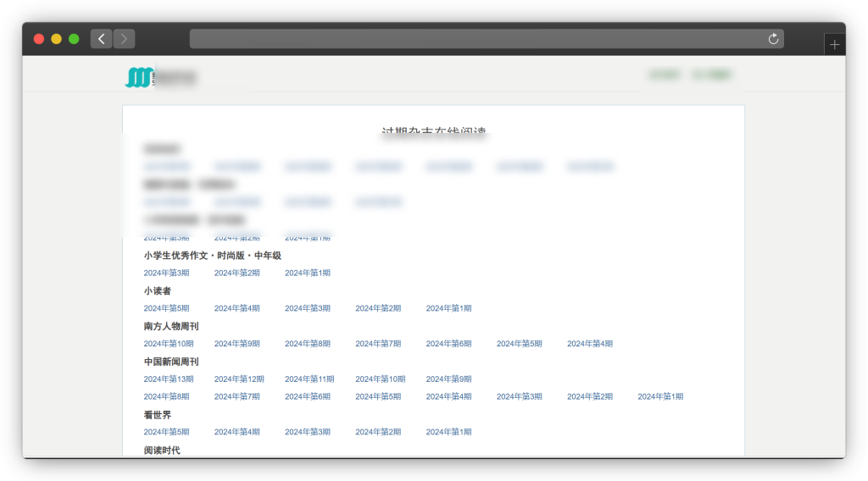Click the 南方人物周刊 heading

[x=171, y=326]
